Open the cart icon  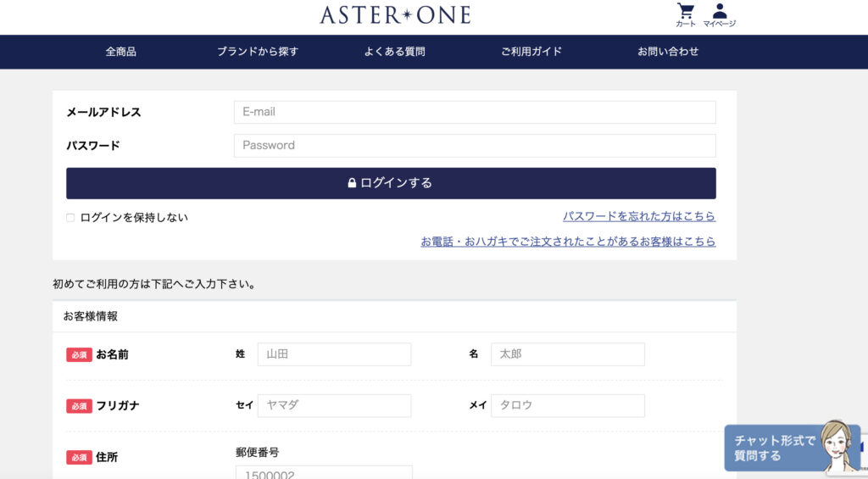click(x=685, y=15)
